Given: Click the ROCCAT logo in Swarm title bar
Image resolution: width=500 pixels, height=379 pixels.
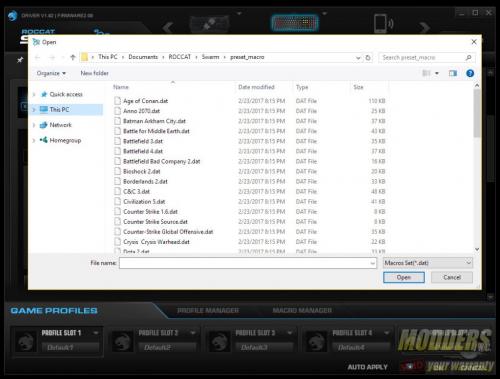Looking at the screenshot, I should pyautogui.click(x=12, y=15).
